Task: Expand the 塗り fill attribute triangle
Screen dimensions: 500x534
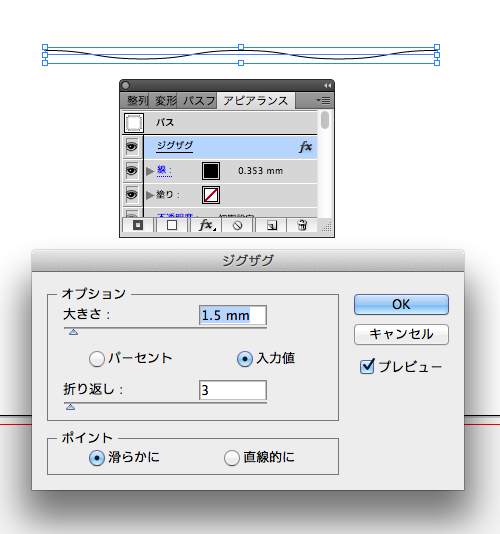Action: 150,195
